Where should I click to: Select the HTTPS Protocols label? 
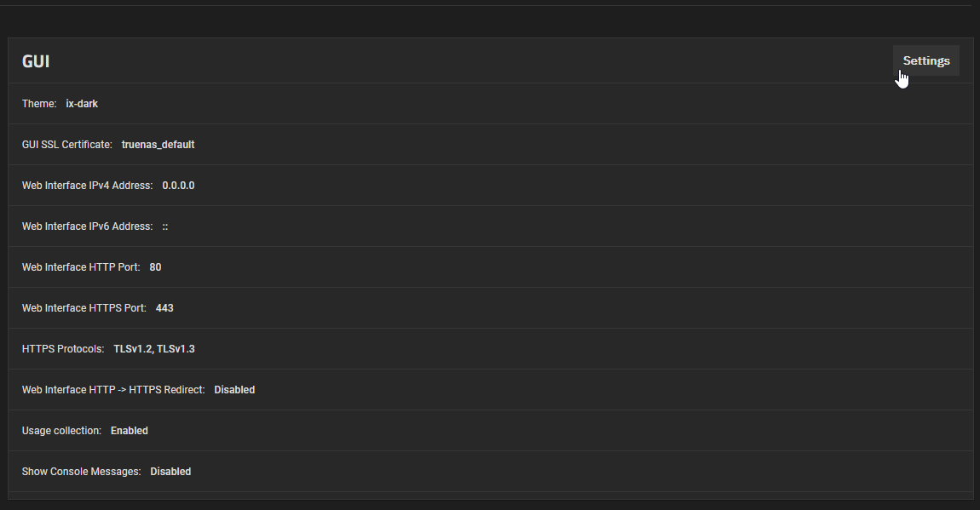point(63,349)
